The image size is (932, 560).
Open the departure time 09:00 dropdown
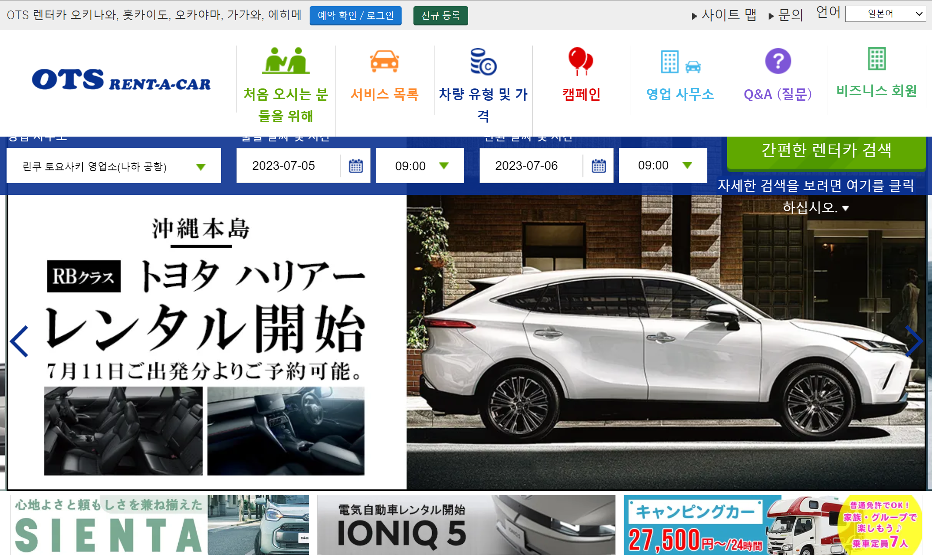point(444,166)
